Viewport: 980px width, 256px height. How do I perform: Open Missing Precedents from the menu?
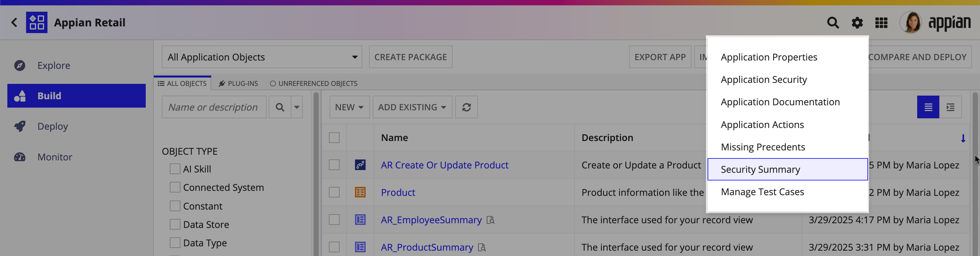(x=787, y=147)
